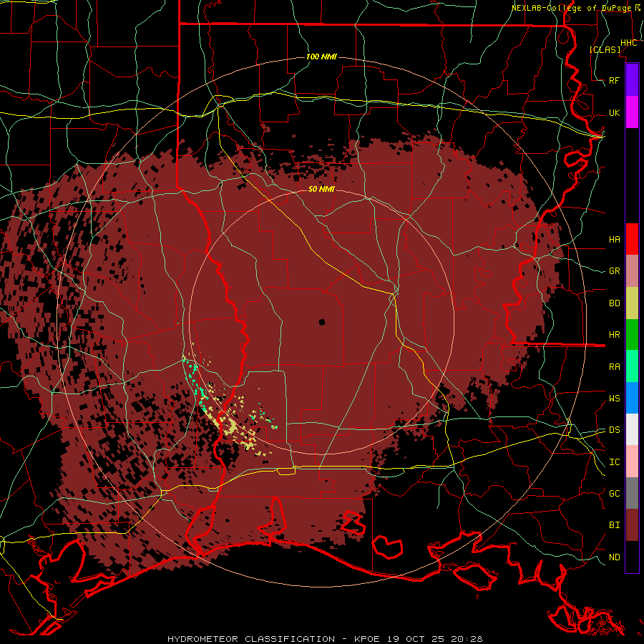This screenshot has width=644, height=644.
Task: Click the IC legend label
Action: pos(614,462)
